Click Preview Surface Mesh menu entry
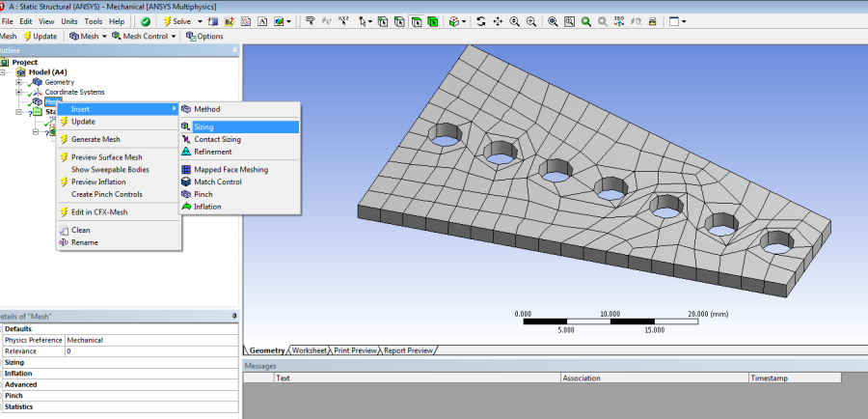This screenshot has height=419, width=868. pyautogui.click(x=119, y=156)
